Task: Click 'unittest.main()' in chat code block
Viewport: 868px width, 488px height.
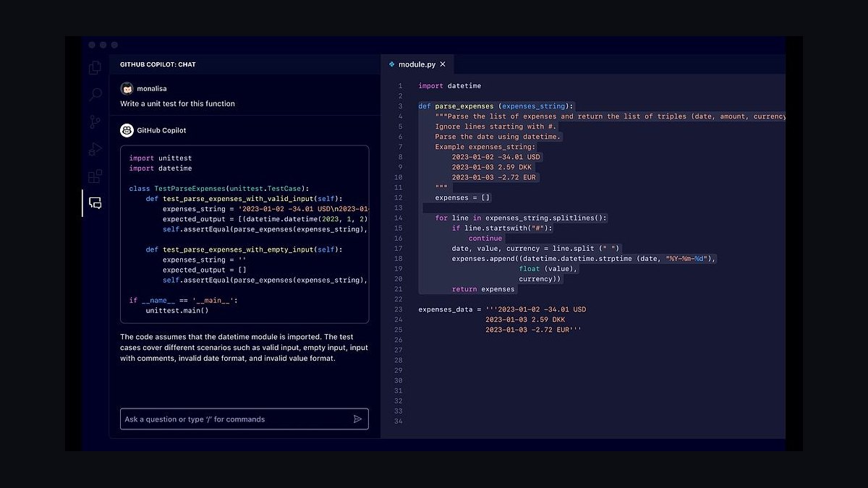Action: 177,310
